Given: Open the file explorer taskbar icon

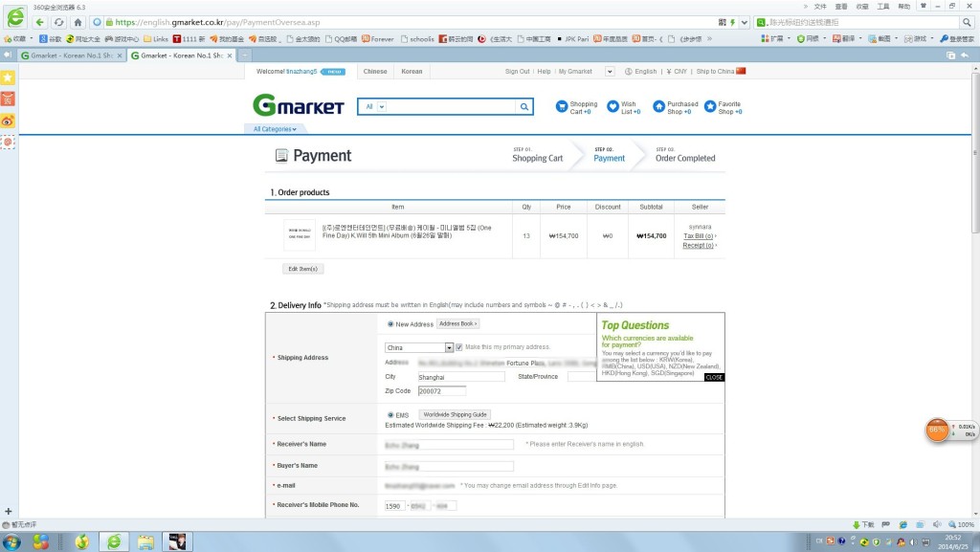Looking at the screenshot, I should (145, 541).
